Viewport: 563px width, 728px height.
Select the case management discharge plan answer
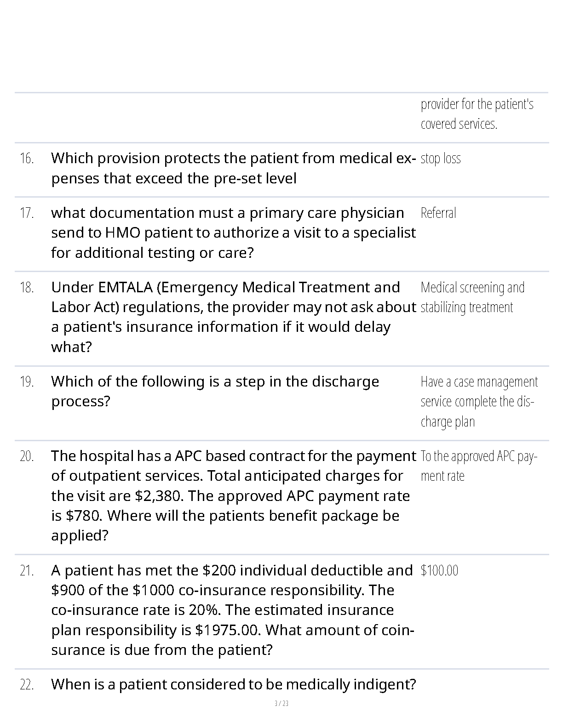[479, 401]
